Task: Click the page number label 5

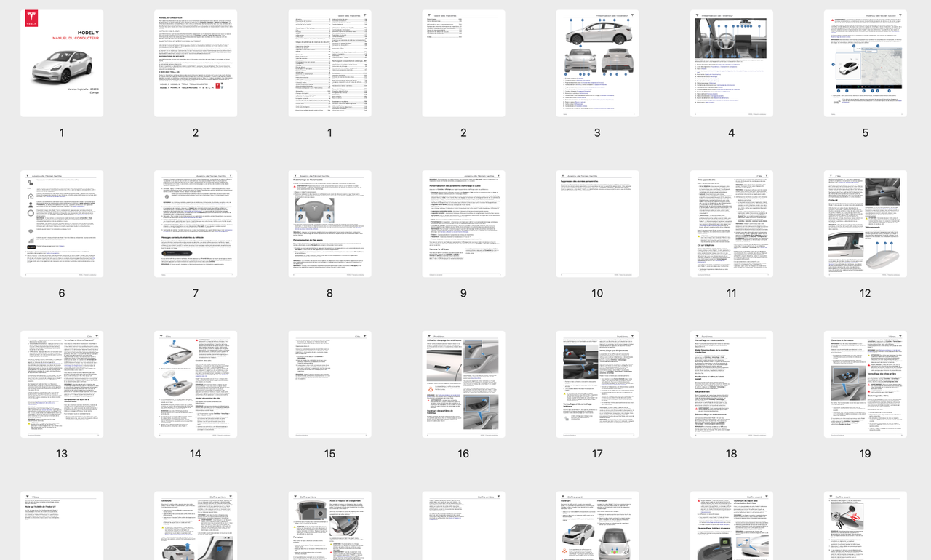Action: coord(865,132)
